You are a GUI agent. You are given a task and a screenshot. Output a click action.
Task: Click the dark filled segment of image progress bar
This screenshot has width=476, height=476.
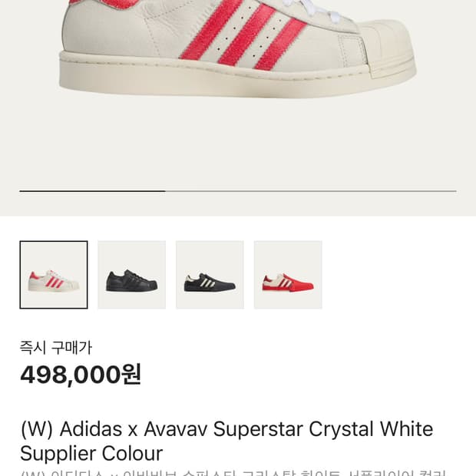click(x=92, y=190)
